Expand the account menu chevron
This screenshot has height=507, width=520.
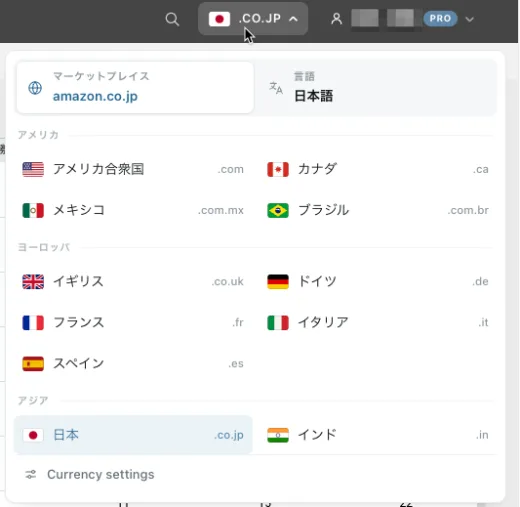469,19
